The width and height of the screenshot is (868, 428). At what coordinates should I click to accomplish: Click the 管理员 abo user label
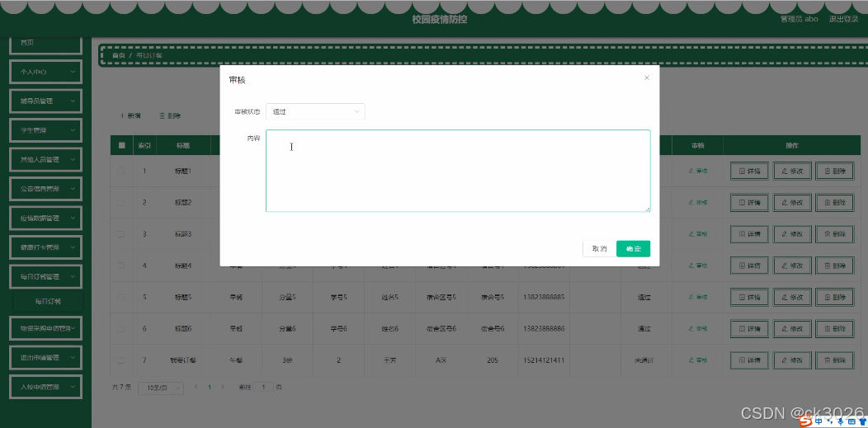pos(799,19)
